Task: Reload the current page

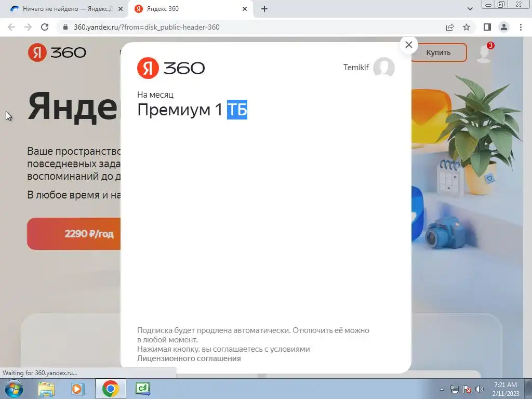Action: click(x=45, y=27)
